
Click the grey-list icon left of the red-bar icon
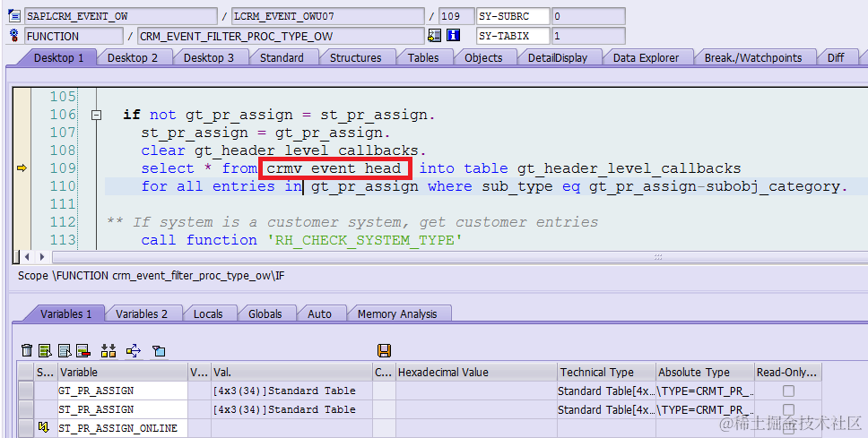tap(65, 350)
